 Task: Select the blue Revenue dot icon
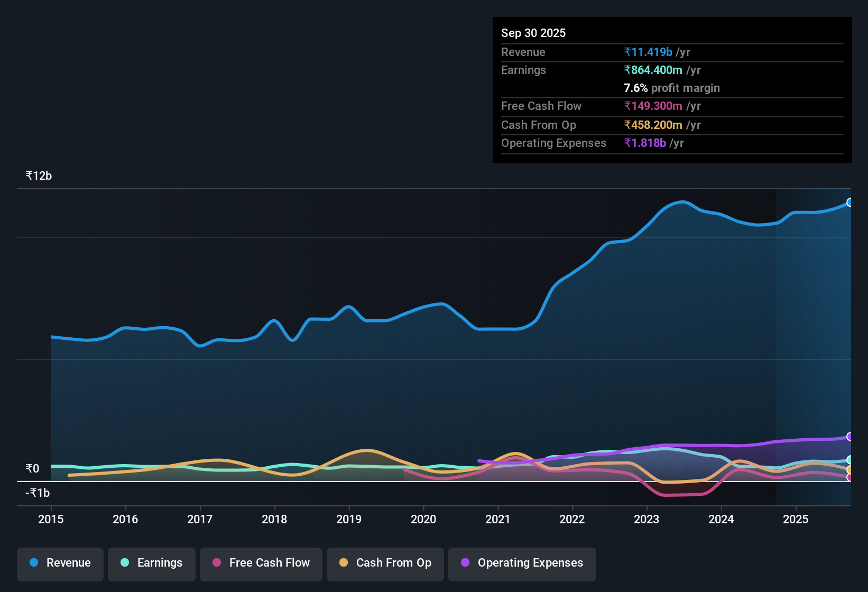click(x=33, y=563)
